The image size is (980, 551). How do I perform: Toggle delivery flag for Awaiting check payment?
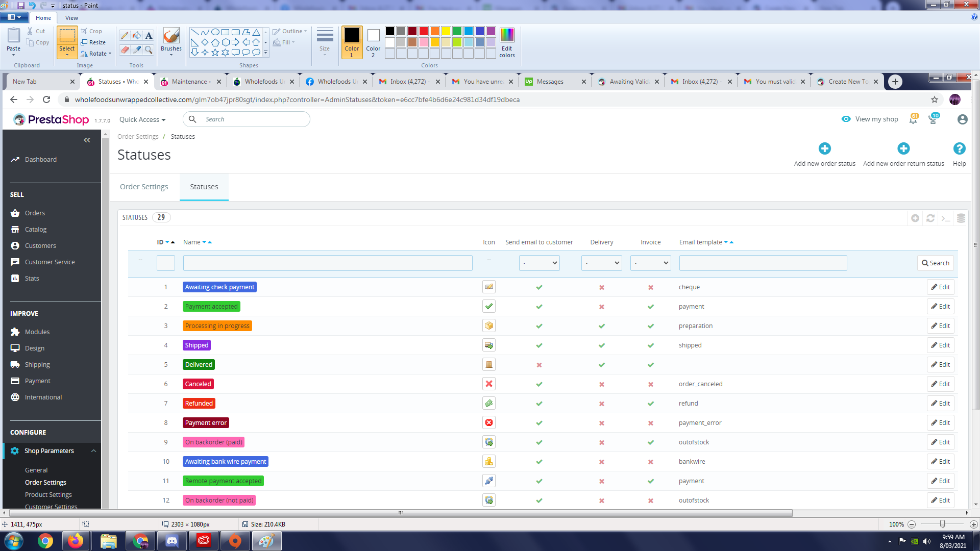click(x=602, y=288)
